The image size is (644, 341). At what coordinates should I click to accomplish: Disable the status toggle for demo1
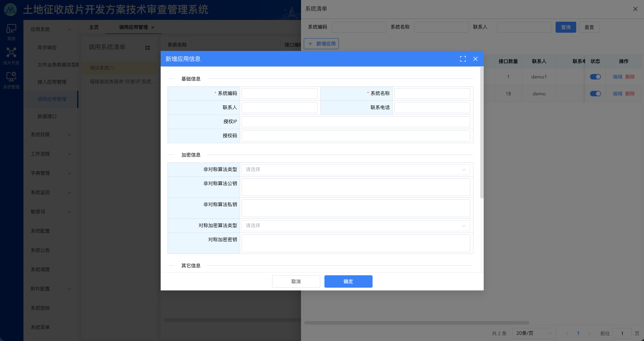click(595, 77)
